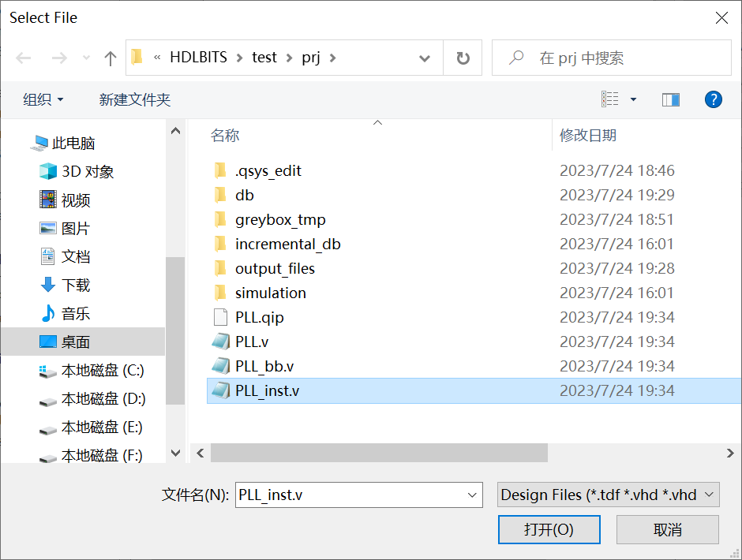Click the date 2023/7/24 18:46

tap(617, 170)
